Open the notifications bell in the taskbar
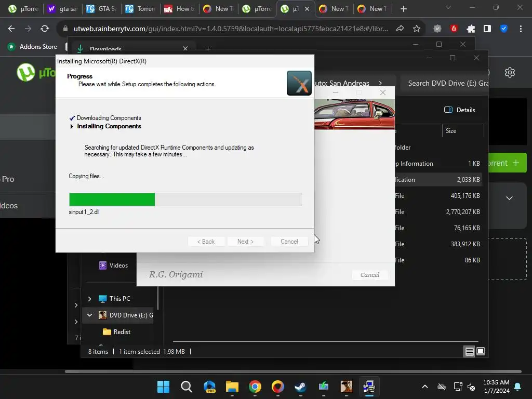The height and width of the screenshot is (399, 532). tap(517, 387)
